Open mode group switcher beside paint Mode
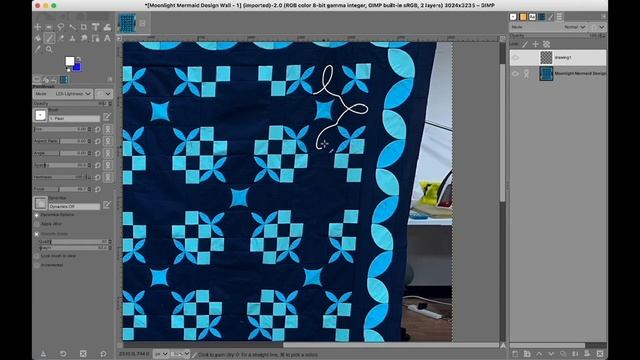 (104, 94)
